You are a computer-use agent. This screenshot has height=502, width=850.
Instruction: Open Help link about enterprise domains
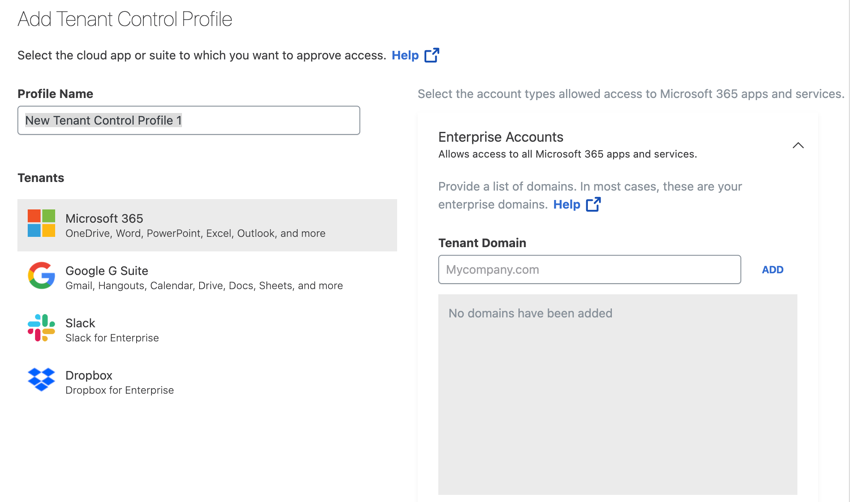click(x=566, y=204)
